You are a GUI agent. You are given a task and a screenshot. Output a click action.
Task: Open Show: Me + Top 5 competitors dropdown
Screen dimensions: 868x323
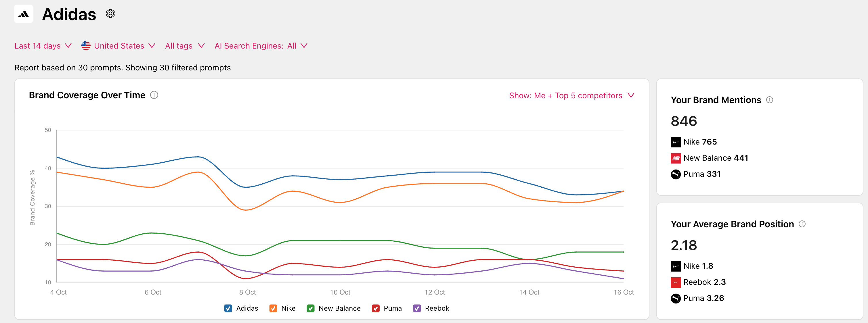[571, 96]
